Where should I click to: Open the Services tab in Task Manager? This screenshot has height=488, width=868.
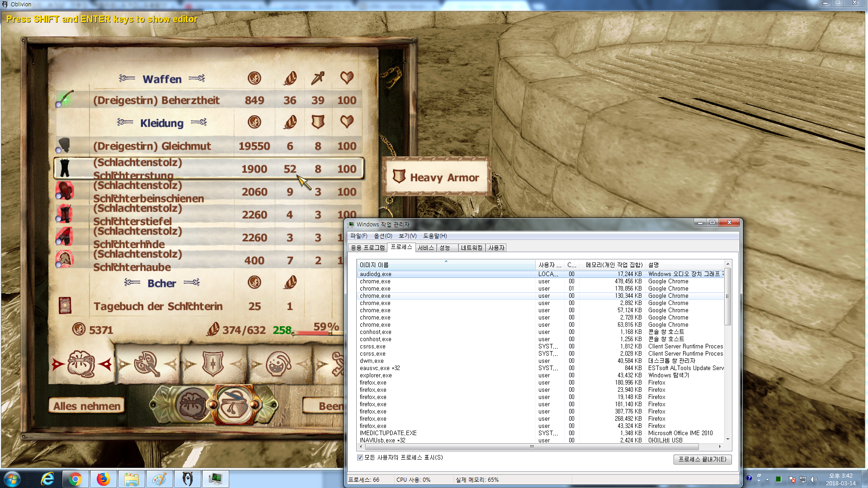[x=425, y=248]
